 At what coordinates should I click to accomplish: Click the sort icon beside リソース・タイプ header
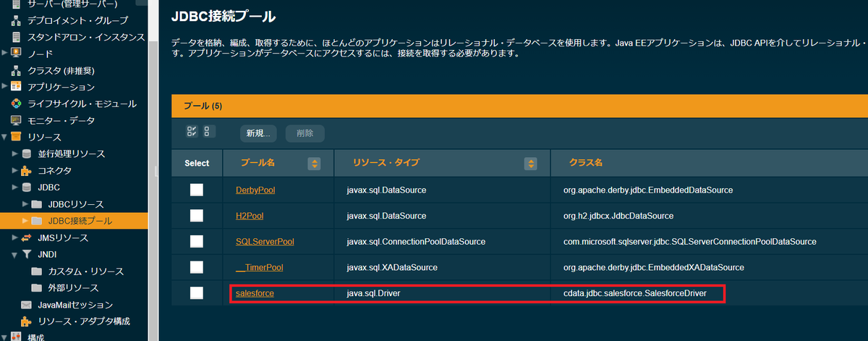pyautogui.click(x=530, y=164)
